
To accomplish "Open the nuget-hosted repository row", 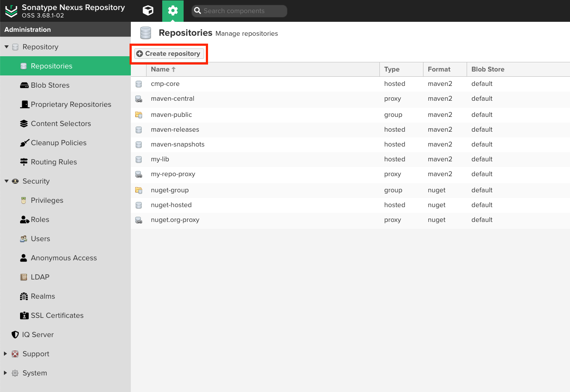I will 350,205.
